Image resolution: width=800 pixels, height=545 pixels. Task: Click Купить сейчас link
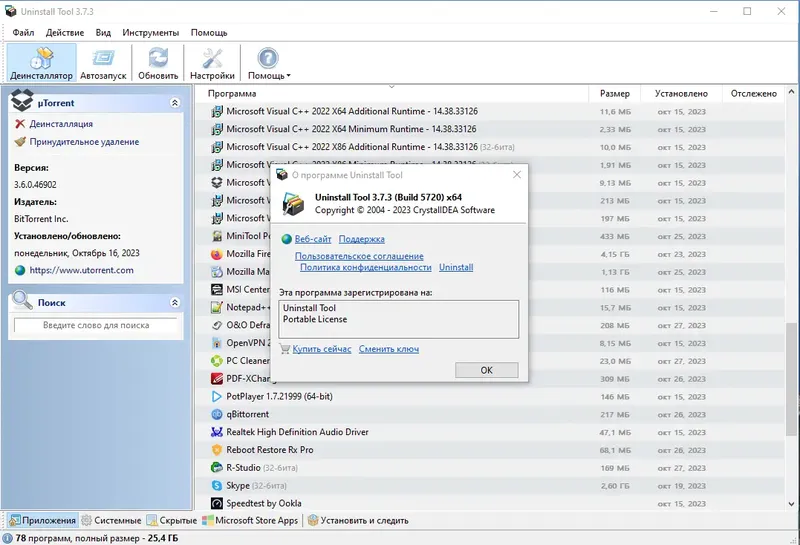click(x=322, y=349)
